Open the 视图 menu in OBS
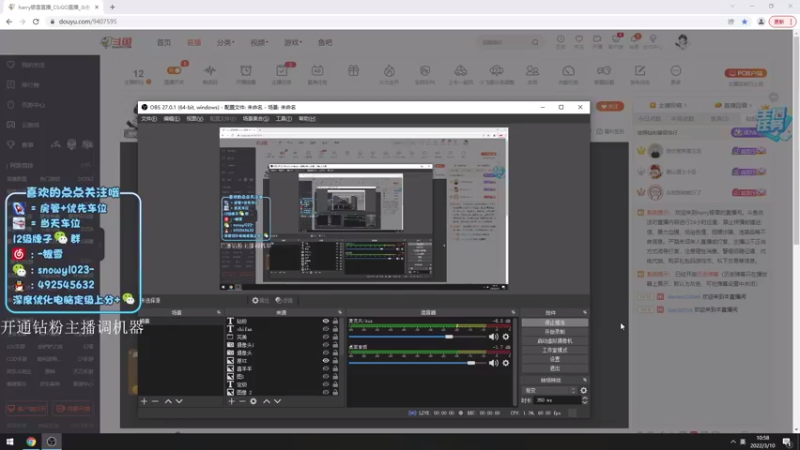The height and width of the screenshot is (450, 800). (194, 118)
